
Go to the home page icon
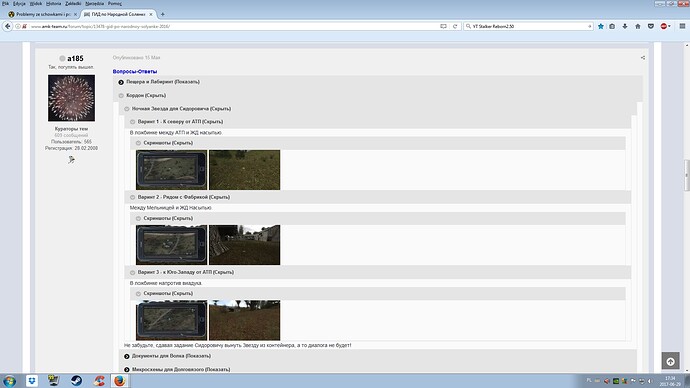(638, 26)
